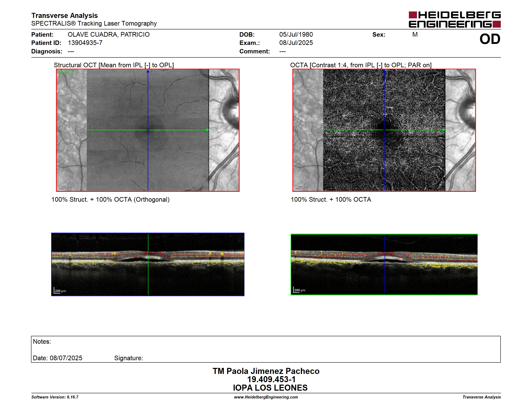Click the 'OD' eye label

point(490,39)
